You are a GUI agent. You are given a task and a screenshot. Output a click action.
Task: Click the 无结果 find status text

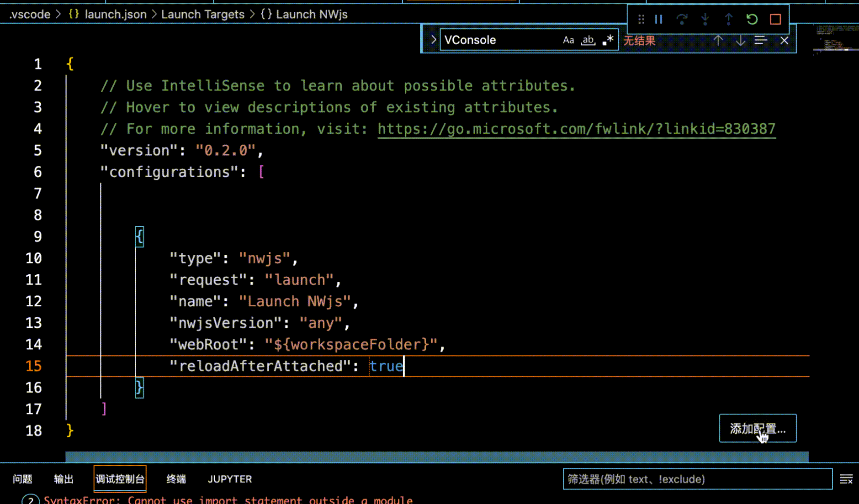[639, 41]
